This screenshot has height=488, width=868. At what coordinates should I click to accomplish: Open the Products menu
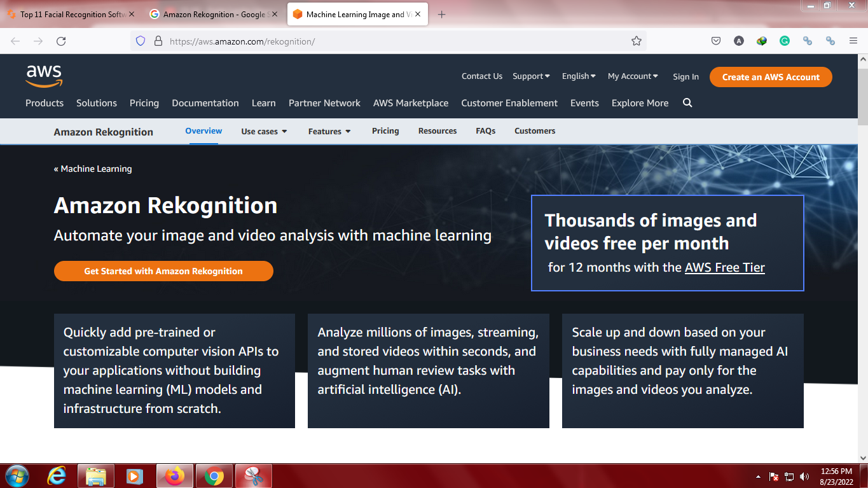tap(45, 103)
